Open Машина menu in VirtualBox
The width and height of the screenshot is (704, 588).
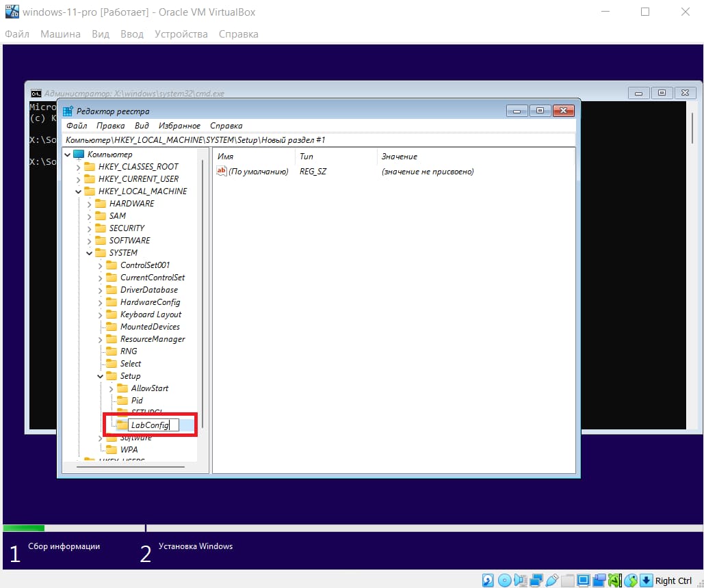pyautogui.click(x=61, y=34)
